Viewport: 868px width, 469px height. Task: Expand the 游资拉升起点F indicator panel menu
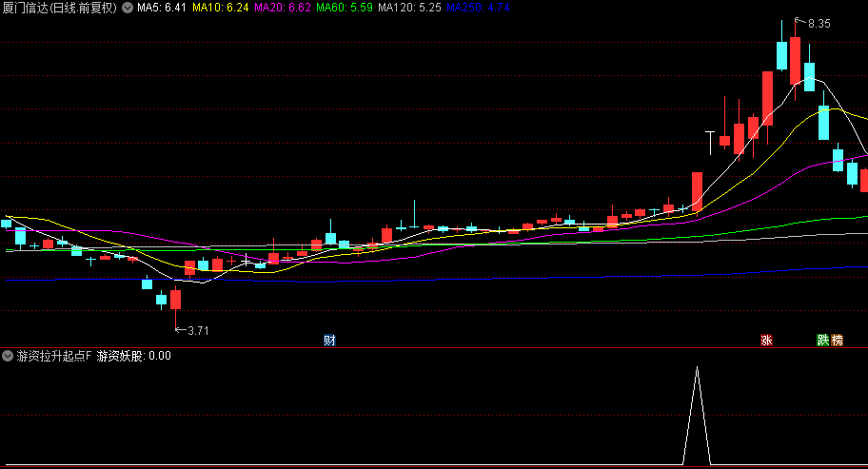point(9,356)
